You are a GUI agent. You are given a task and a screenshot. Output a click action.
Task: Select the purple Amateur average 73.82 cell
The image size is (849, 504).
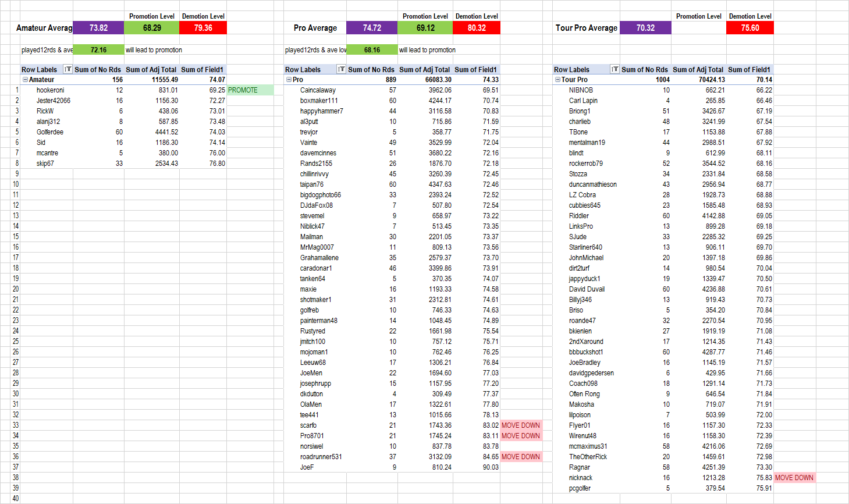point(98,28)
